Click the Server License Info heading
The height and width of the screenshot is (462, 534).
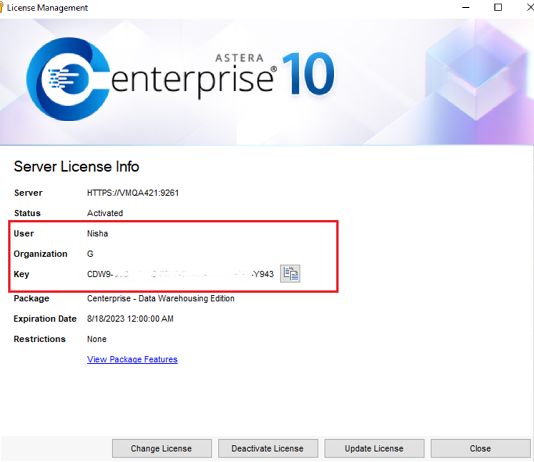77,166
